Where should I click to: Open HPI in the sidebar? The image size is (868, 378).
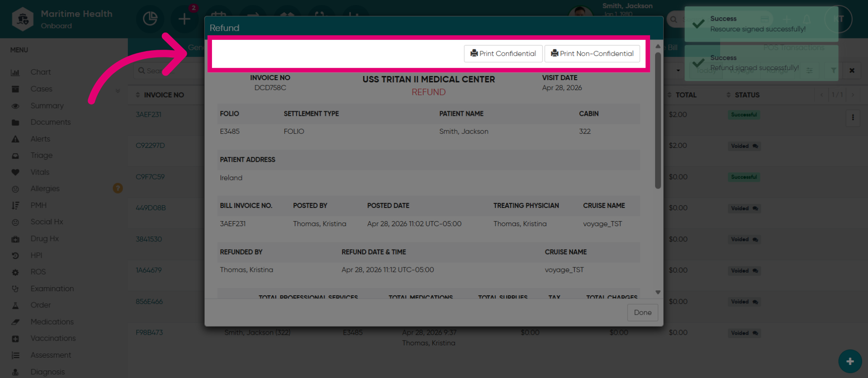tap(36, 255)
